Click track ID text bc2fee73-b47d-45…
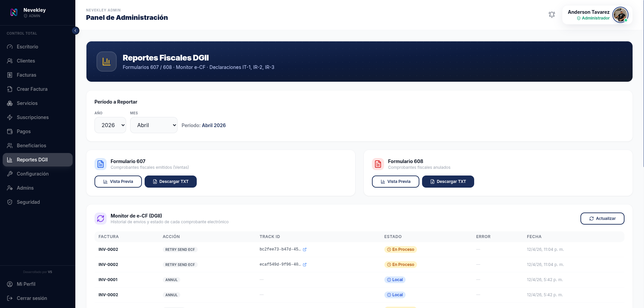 coord(280,249)
